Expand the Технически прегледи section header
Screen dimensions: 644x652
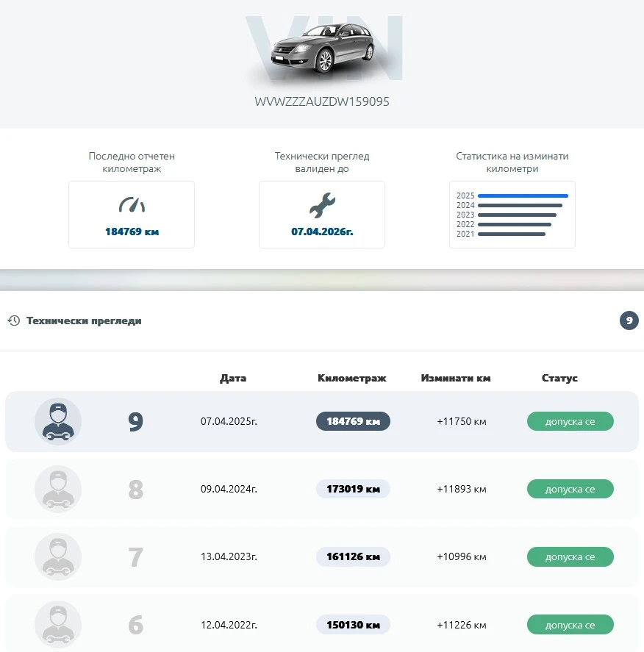pos(84,320)
